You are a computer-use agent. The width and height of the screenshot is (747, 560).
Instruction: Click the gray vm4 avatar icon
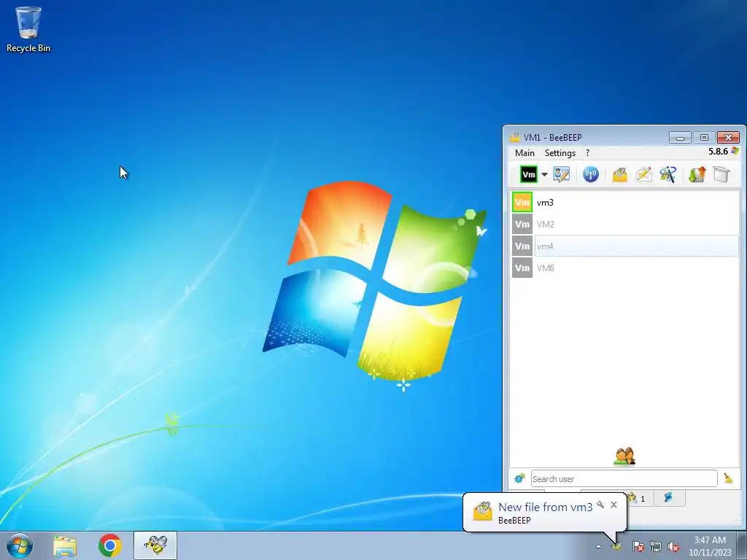coord(522,246)
